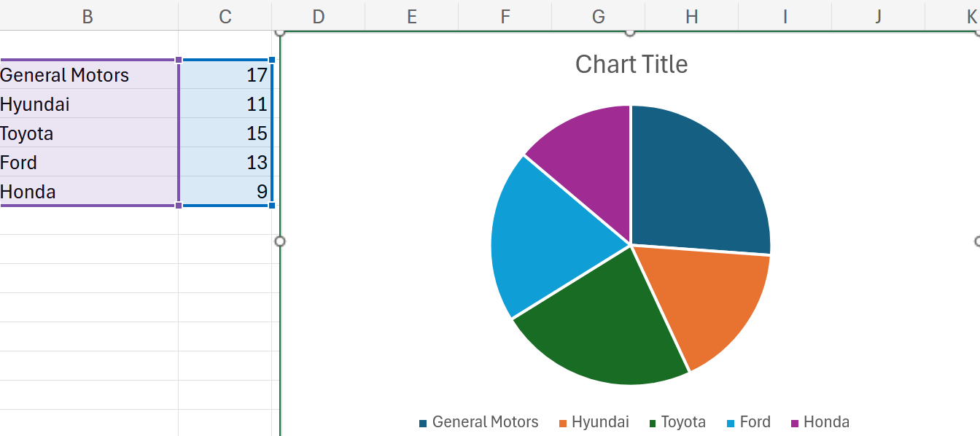
Task: Click the Chart Title text
Action: pos(631,64)
